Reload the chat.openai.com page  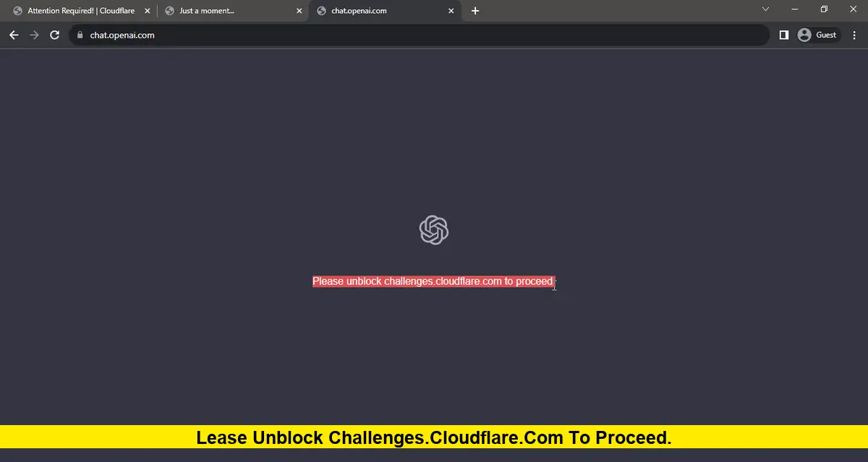54,35
